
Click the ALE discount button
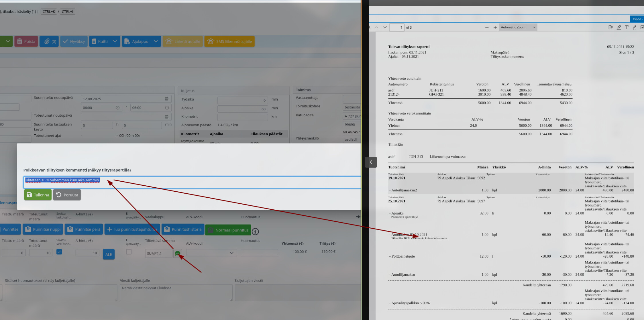(109, 254)
